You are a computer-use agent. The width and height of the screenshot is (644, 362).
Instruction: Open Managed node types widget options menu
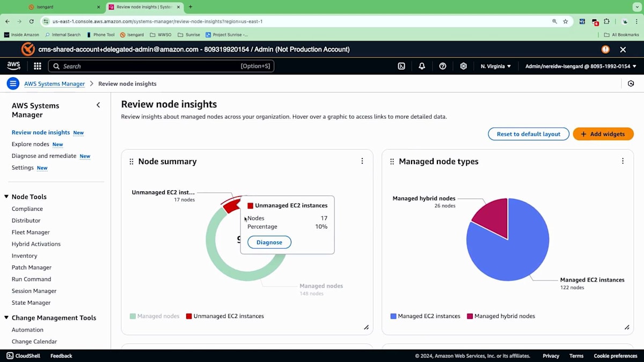point(623,161)
